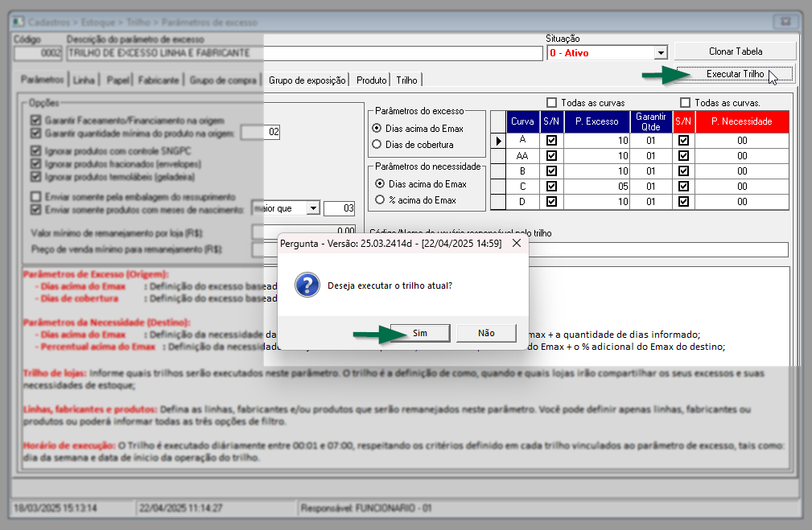Confirm with the Sim button

click(420, 333)
